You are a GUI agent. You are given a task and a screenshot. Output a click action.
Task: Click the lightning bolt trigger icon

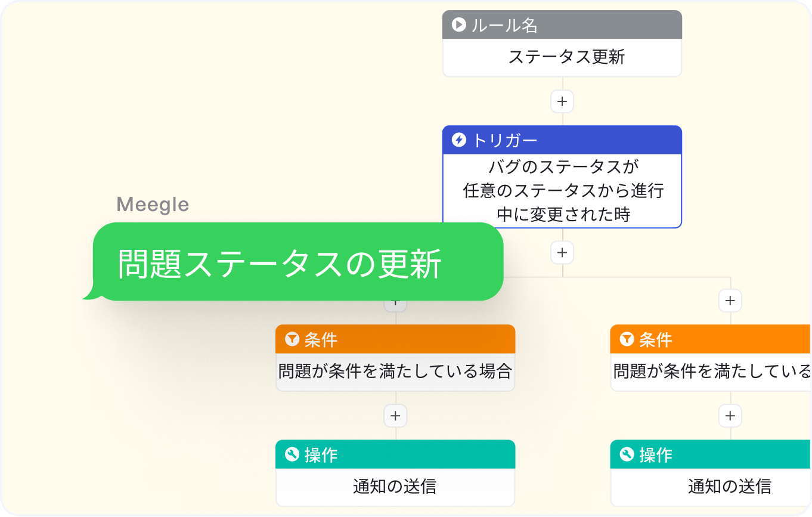tap(458, 140)
